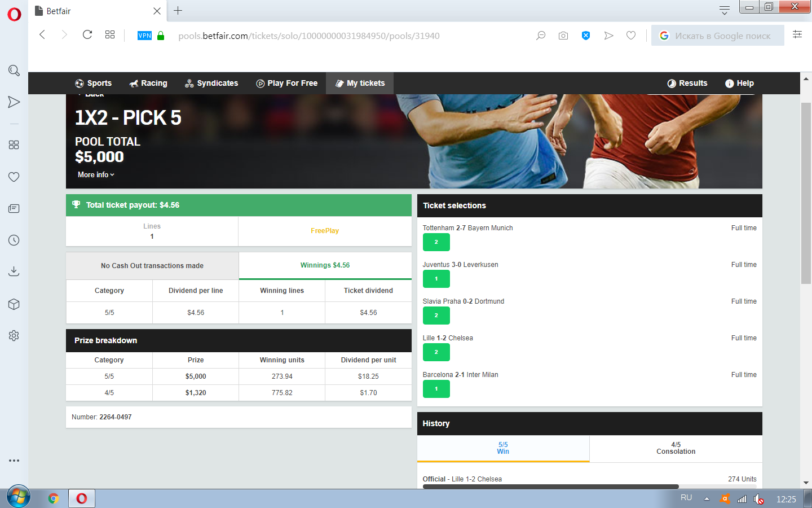This screenshot has height=508, width=812.
Task: Open the Opera sidebar search icon
Action: (x=14, y=71)
